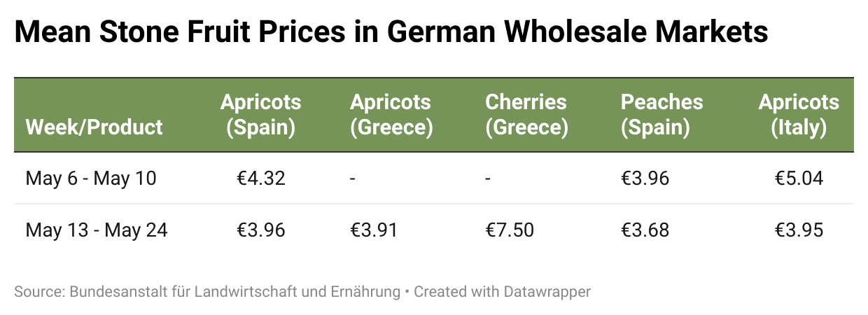Click the €4.32 apricots price cell
Viewport: 868px width, 315px height.
coord(260,178)
